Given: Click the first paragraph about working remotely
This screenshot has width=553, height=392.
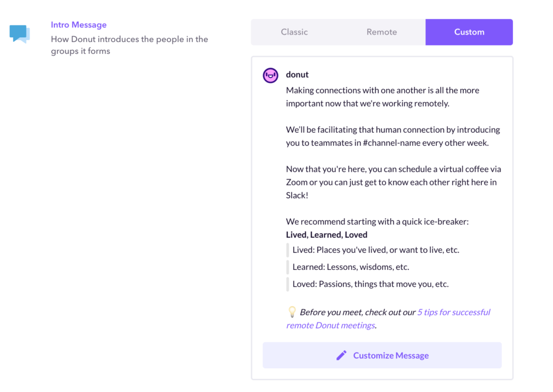Looking at the screenshot, I should tap(383, 97).
